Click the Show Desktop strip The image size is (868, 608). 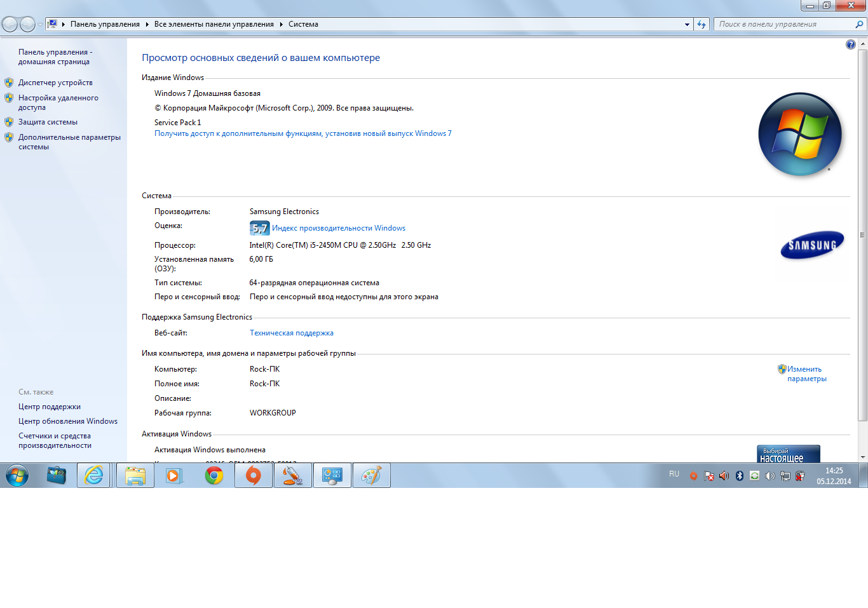pyautogui.click(x=863, y=475)
